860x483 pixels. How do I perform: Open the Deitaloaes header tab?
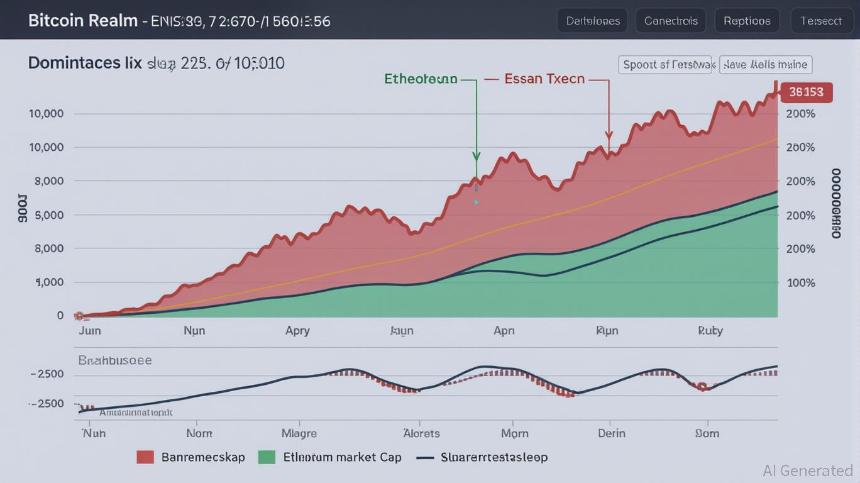point(592,20)
